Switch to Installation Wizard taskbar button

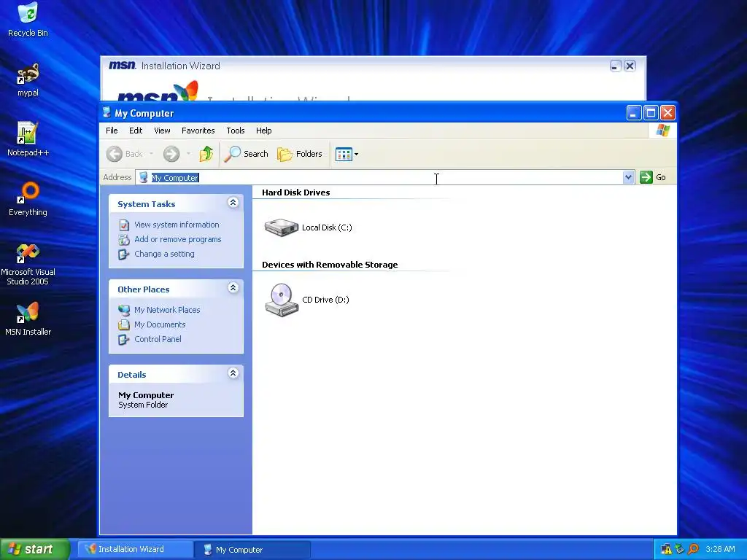click(136, 550)
